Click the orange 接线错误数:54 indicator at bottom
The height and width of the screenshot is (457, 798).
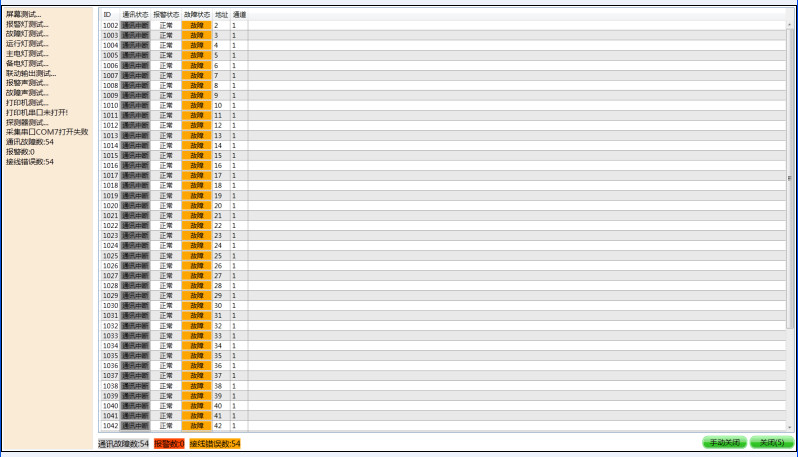pos(214,443)
